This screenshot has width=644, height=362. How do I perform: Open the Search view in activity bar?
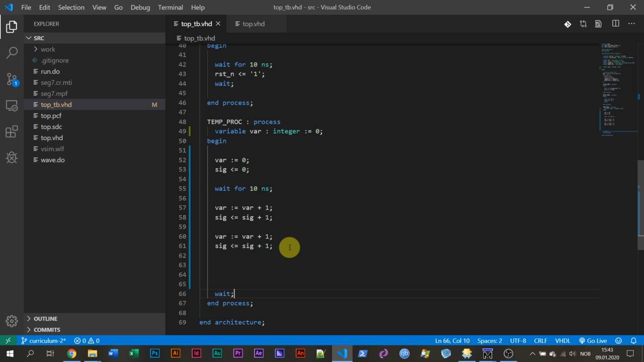coord(12,52)
